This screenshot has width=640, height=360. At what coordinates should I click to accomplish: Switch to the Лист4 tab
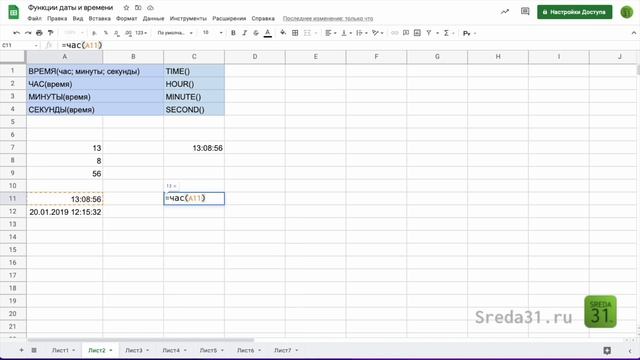[174, 350]
